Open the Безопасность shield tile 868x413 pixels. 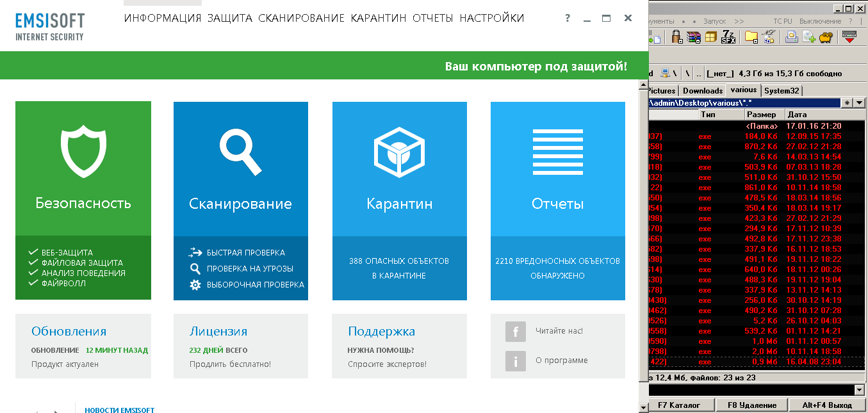click(83, 200)
